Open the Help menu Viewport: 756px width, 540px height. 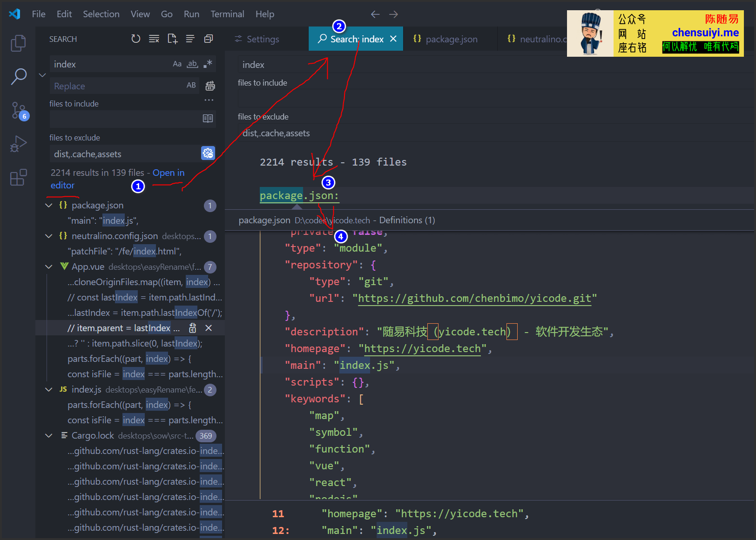(x=265, y=14)
